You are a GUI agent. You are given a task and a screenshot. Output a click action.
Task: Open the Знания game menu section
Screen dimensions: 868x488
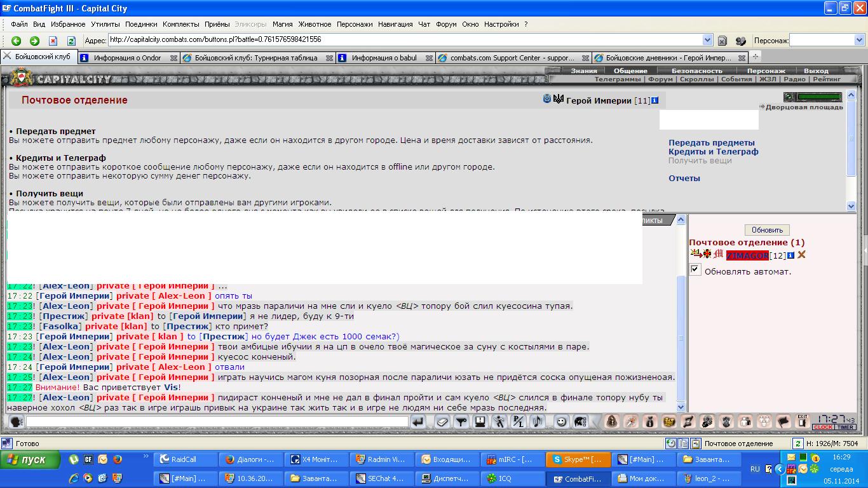click(583, 71)
